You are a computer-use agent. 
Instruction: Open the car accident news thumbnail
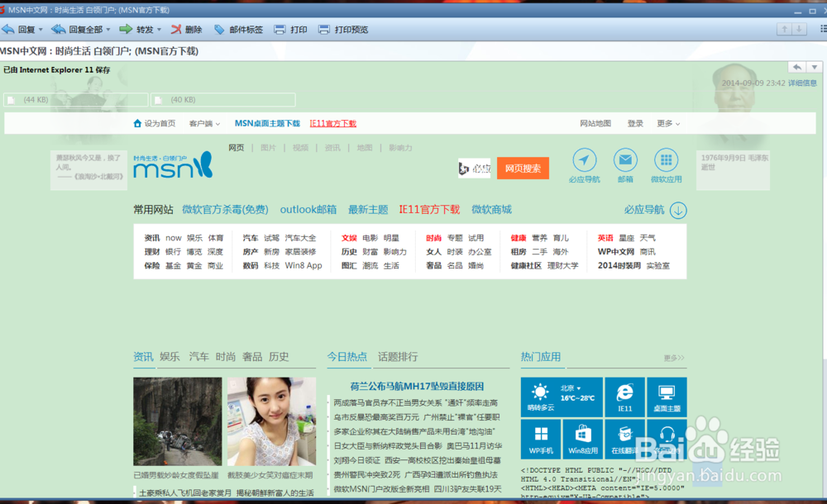pos(178,421)
